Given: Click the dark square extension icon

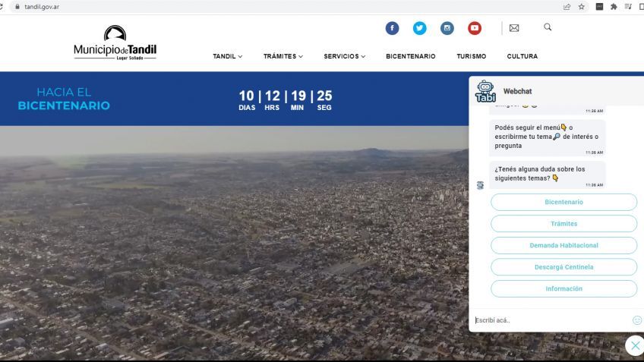Looking at the screenshot, I should [x=599, y=7].
